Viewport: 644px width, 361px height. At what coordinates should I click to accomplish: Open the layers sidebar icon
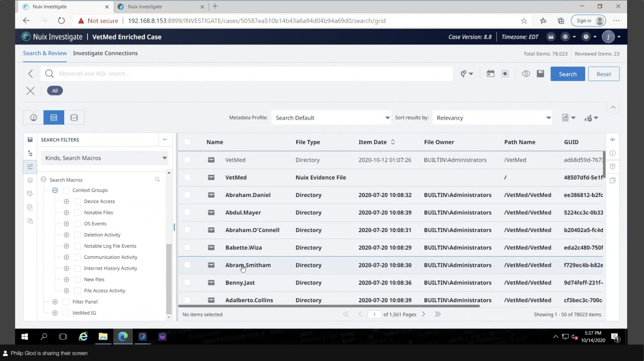30,180
